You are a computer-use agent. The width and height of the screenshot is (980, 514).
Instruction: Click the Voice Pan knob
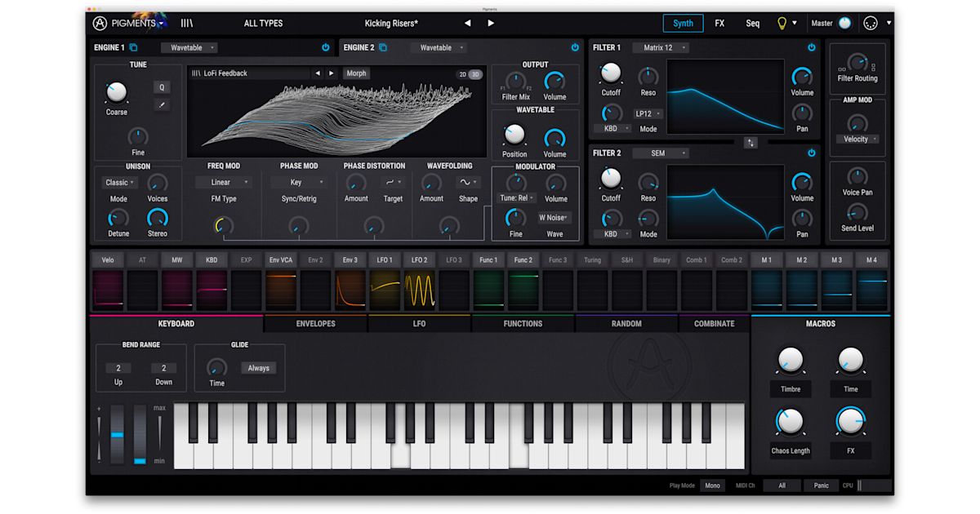pos(857,176)
